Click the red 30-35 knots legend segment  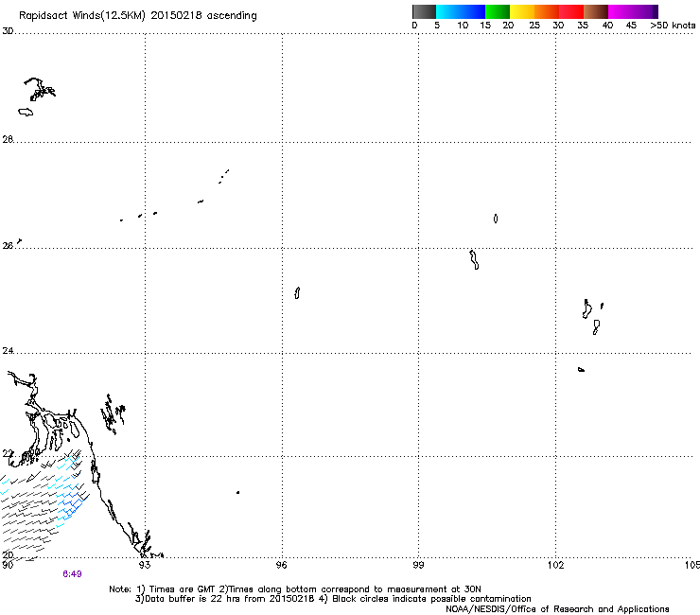point(571,11)
